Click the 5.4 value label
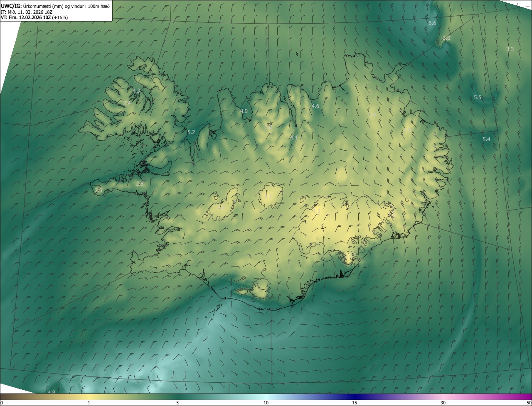 486,139
